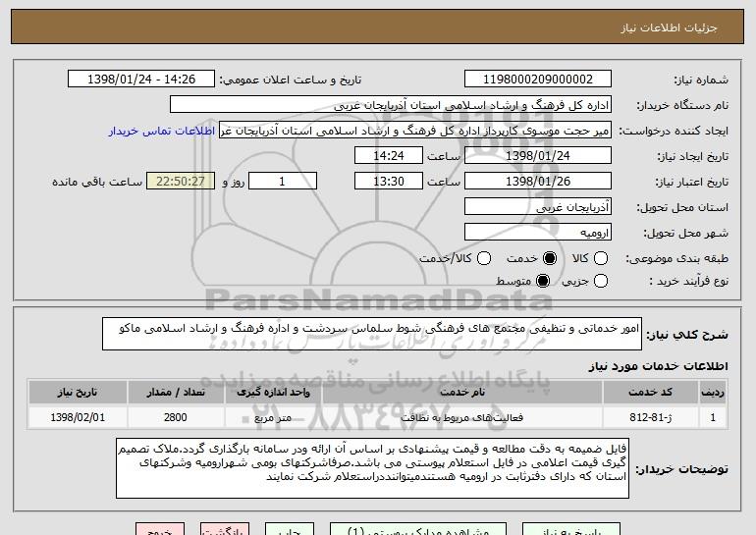
Task: Click the label نوع فرآیند خرید
Action: tap(689, 281)
